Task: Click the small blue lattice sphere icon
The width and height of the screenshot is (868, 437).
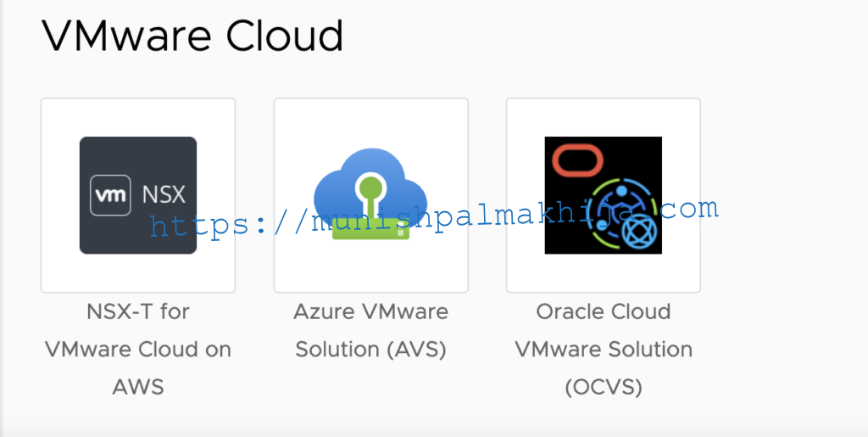Action: (x=639, y=231)
